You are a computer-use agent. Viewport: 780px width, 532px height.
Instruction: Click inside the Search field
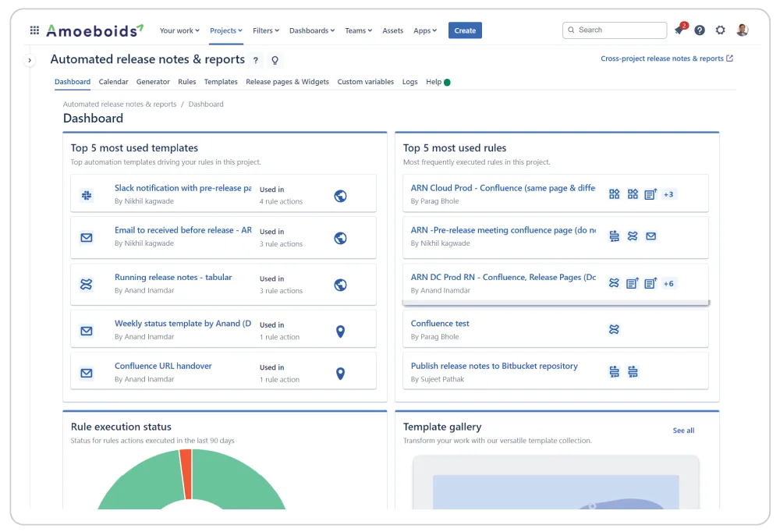[x=615, y=29]
